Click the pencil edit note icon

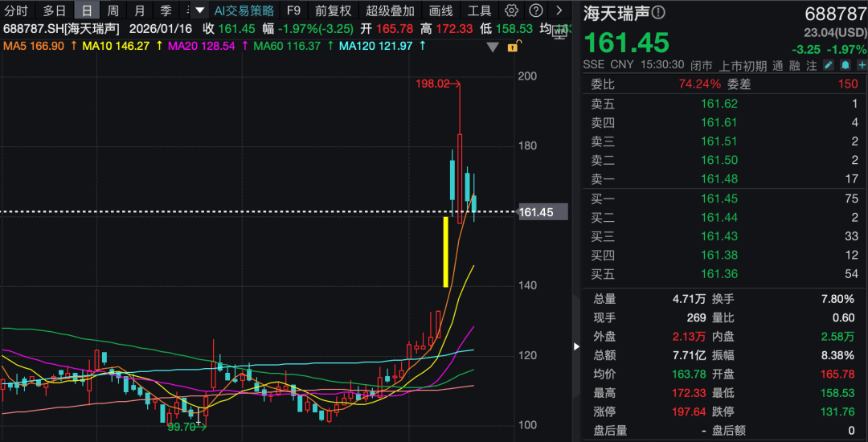pos(829,64)
